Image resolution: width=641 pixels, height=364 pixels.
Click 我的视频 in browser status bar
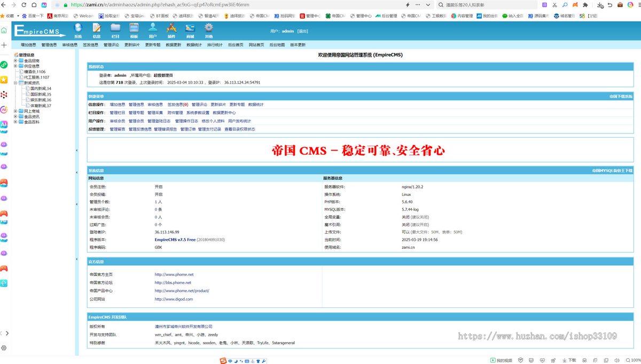pos(501,360)
